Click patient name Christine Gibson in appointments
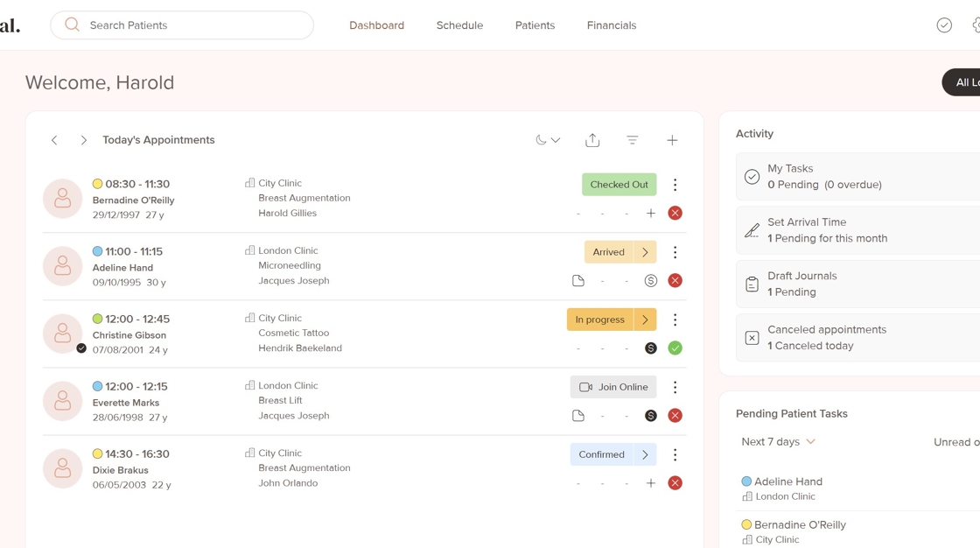 pos(129,335)
